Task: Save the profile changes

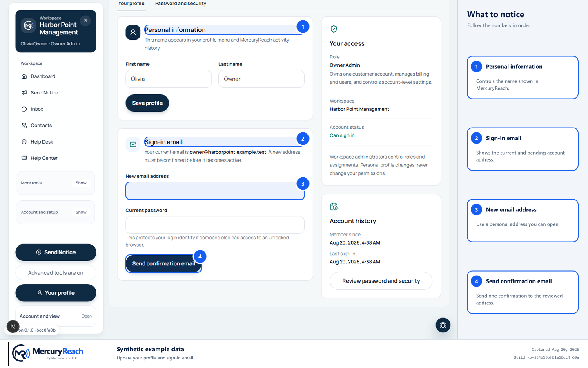Action: 147,103
